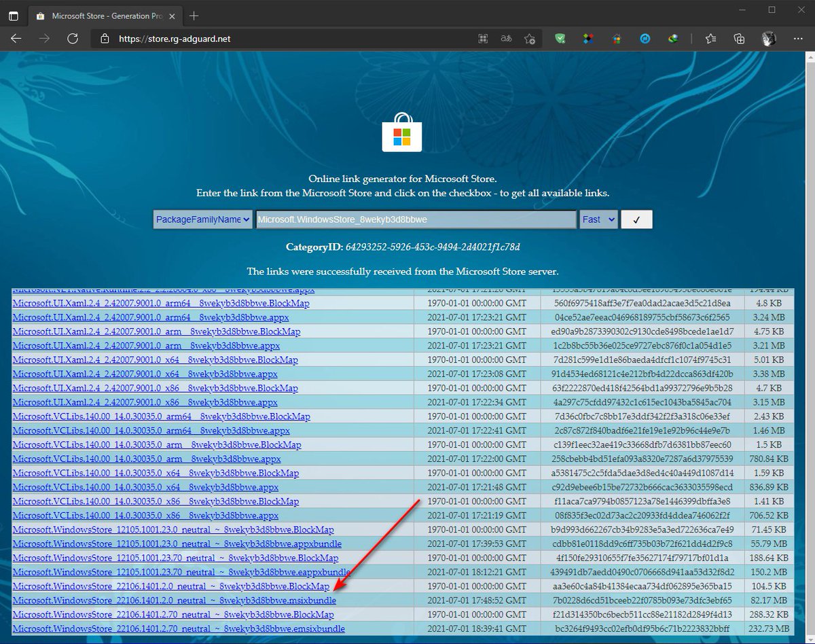Open VCLibs 14.0.30035.0 x64 BlockMap link
The width and height of the screenshot is (815, 644).
[x=156, y=473]
